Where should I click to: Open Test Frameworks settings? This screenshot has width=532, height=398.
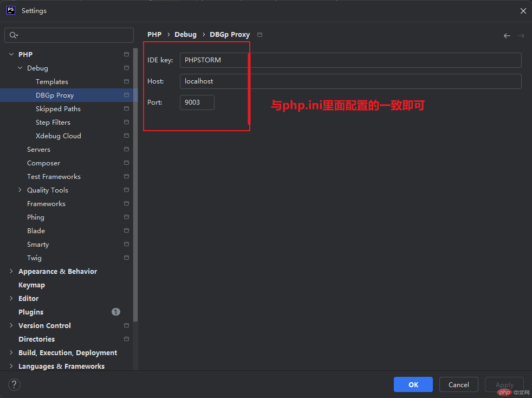point(54,177)
